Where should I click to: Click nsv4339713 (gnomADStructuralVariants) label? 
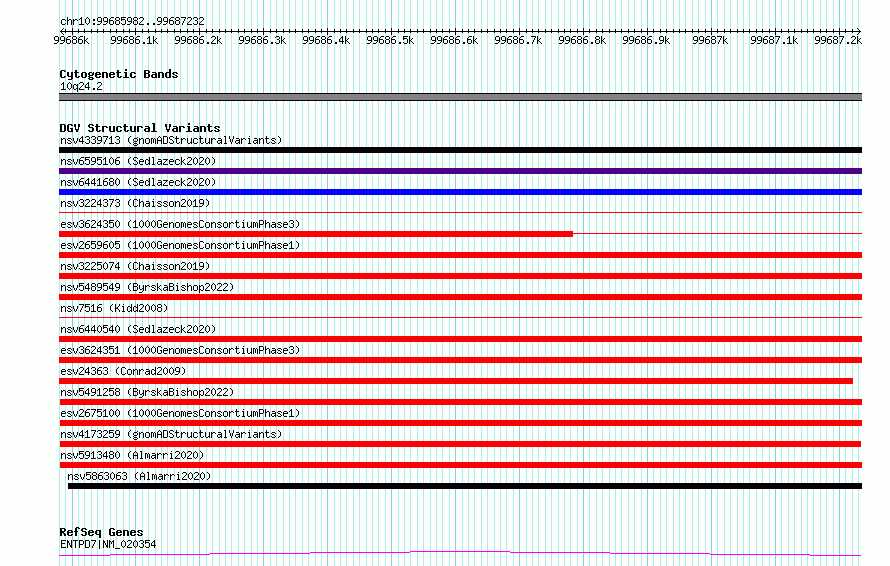(171, 140)
